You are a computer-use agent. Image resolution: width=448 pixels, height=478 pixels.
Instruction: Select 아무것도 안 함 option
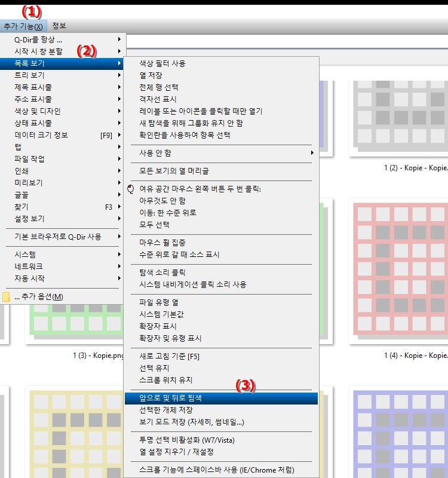221,201
